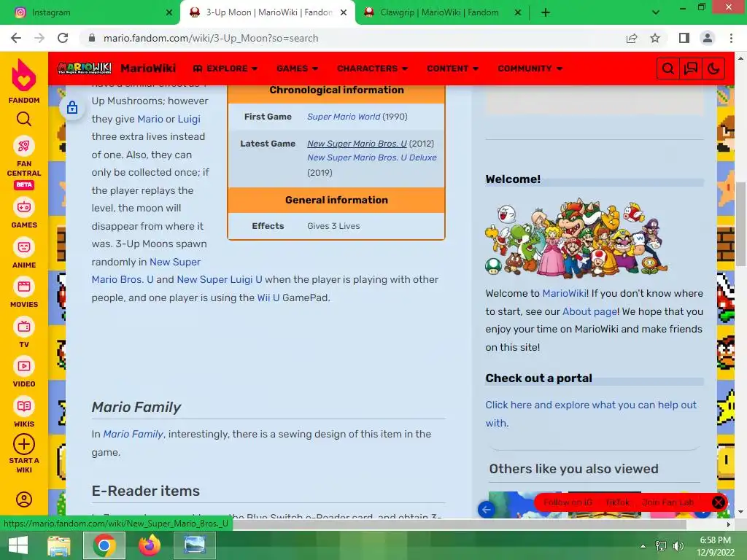747x560 pixels.
Task: Open the tab search chevron dropdown
Action: (x=656, y=12)
